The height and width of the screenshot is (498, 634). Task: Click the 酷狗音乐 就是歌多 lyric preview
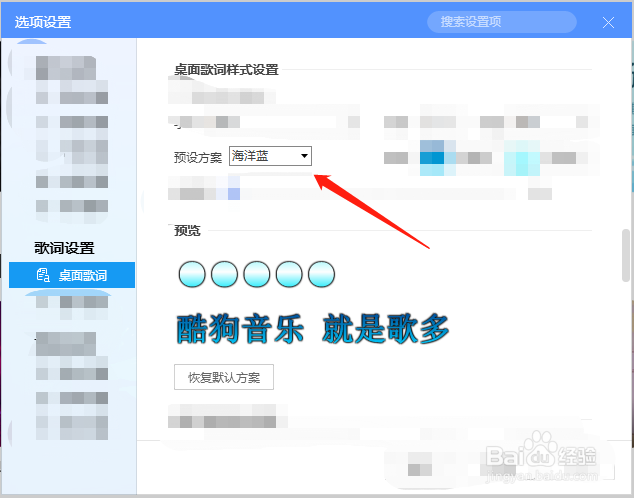click(313, 329)
